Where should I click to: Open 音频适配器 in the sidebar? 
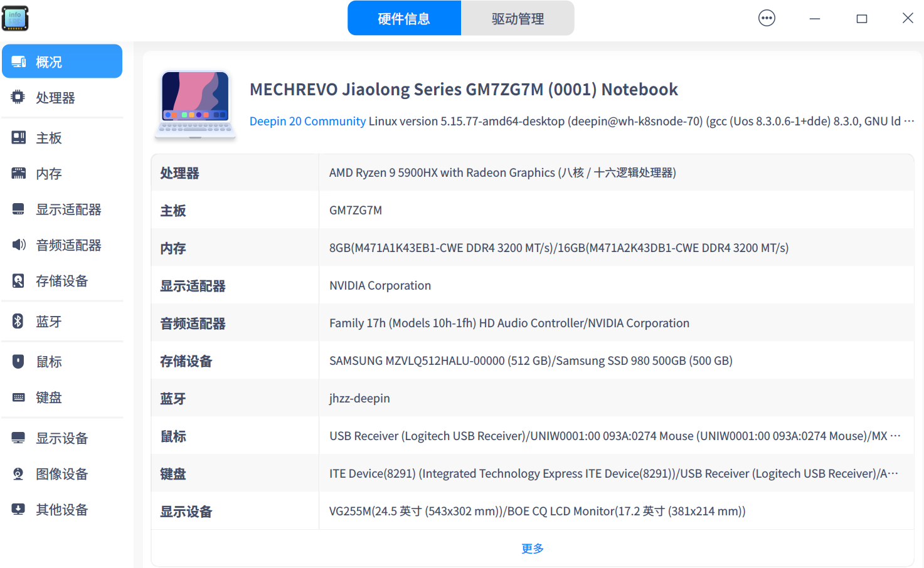pos(62,245)
